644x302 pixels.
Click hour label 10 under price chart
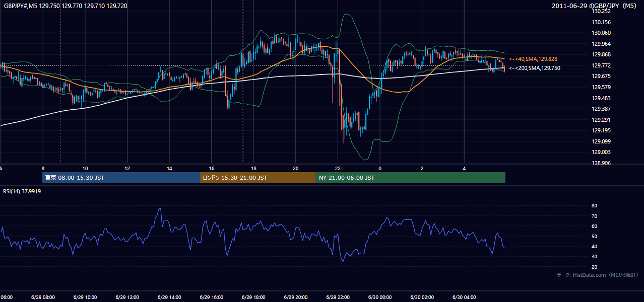click(85, 168)
